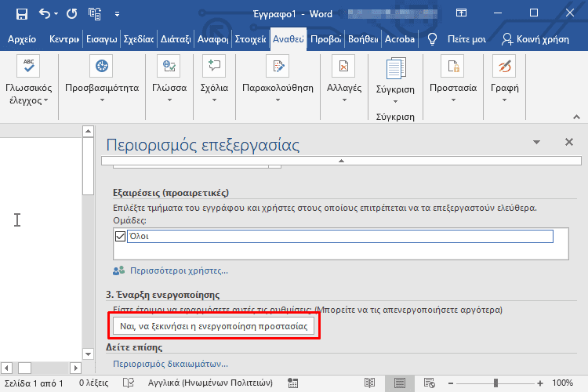Click the Γλώσσα language icon
588x392 pixels.
click(x=169, y=67)
